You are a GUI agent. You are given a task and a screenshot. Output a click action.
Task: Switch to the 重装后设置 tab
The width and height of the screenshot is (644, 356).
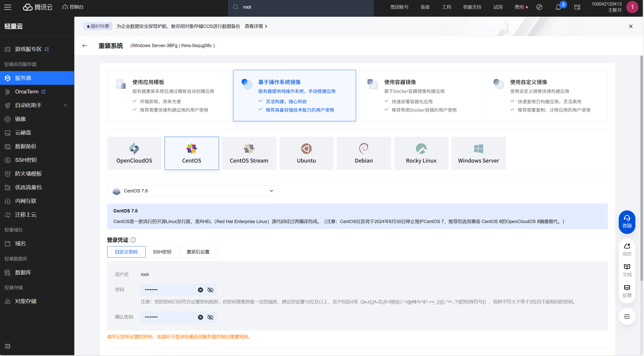(x=198, y=252)
